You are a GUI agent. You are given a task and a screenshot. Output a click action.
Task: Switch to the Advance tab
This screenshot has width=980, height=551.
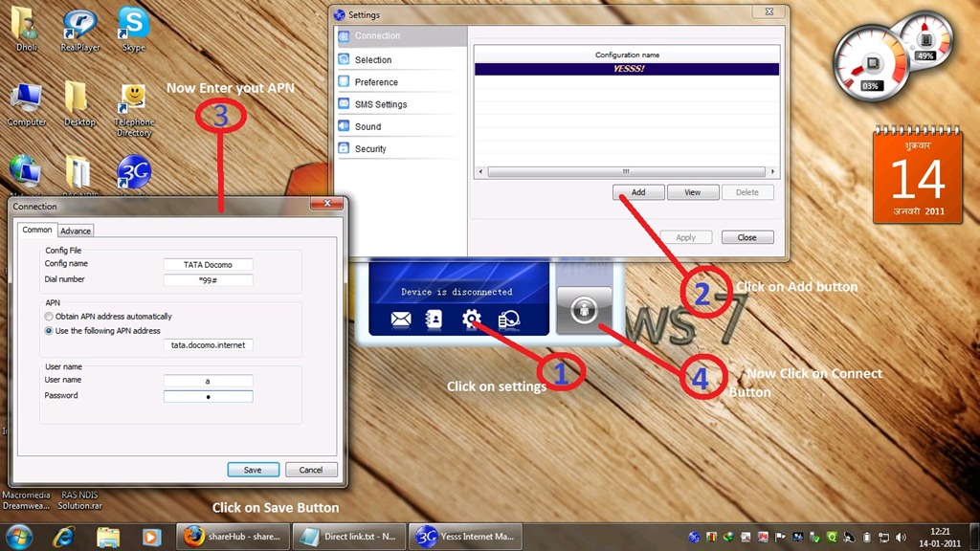point(76,231)
